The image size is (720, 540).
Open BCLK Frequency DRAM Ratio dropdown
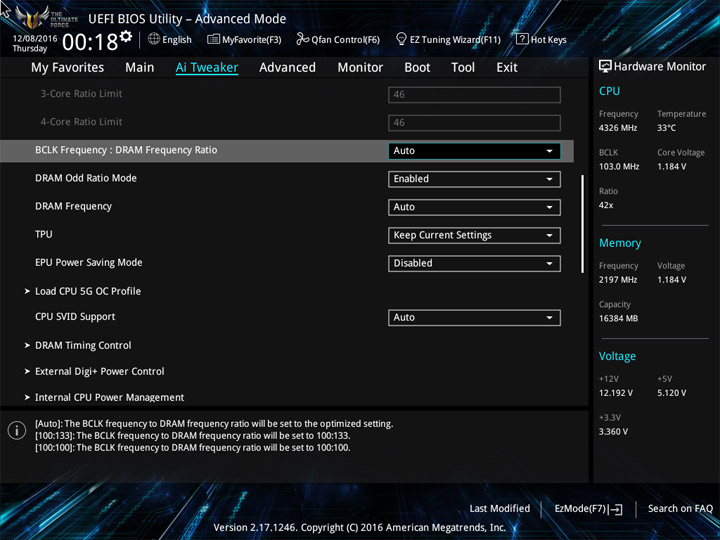474,151
